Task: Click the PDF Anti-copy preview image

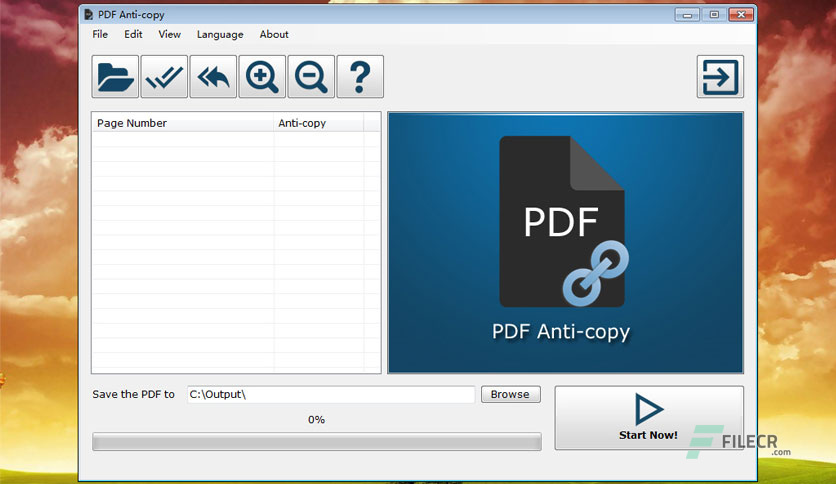Action: [x=566, y=243]
